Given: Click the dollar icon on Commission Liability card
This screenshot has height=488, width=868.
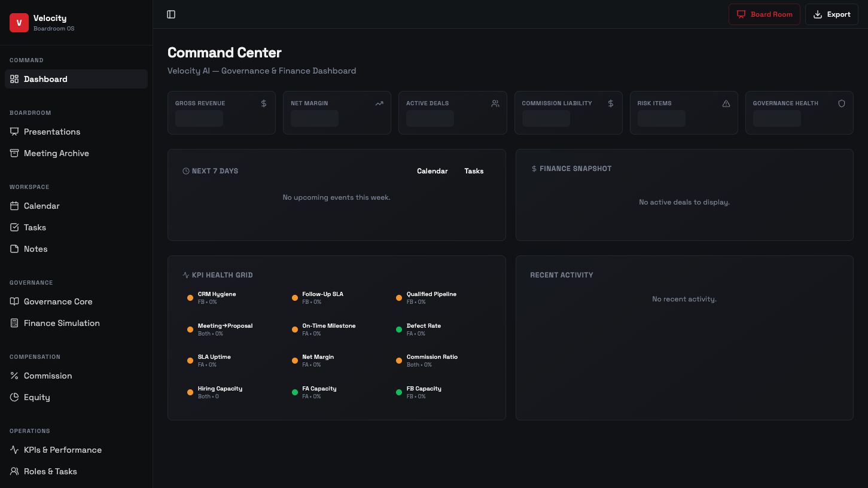Looking at the screenshot, I should tap(611, 103).
